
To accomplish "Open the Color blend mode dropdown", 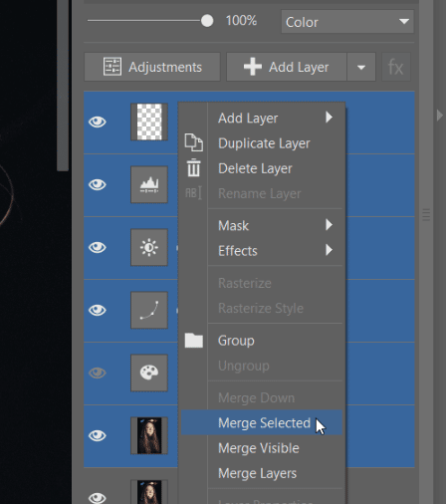I will tap(347, 22).
